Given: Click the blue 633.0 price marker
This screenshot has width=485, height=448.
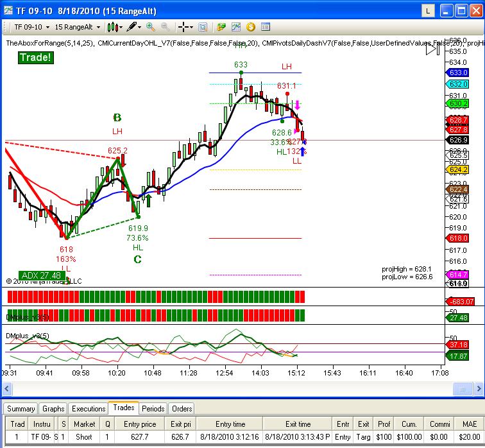Looking at the screenshot, I should [457, 73].
